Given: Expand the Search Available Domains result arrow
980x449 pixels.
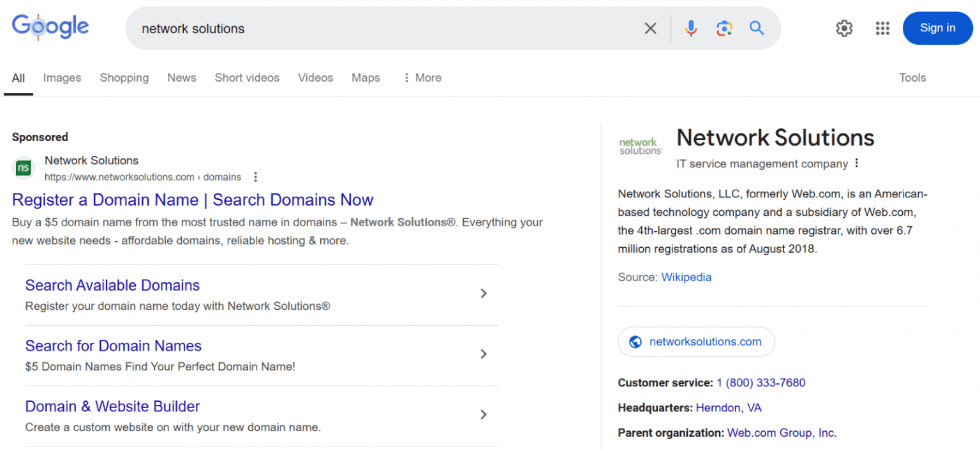Looking at the screenshot, I should coord(484,293).
